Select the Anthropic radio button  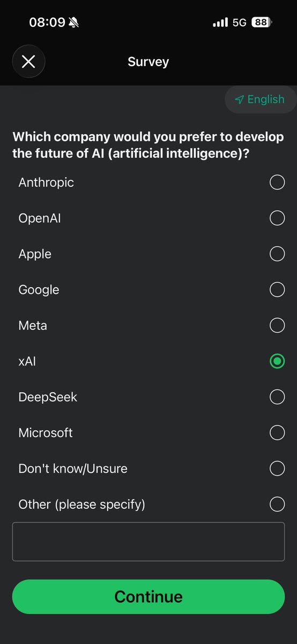[277, 182]
